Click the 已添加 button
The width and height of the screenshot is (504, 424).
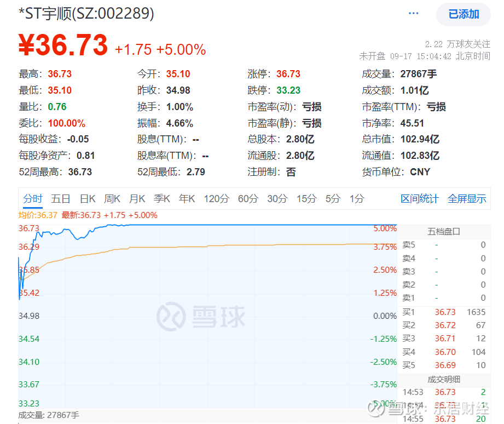pos(463,14)
